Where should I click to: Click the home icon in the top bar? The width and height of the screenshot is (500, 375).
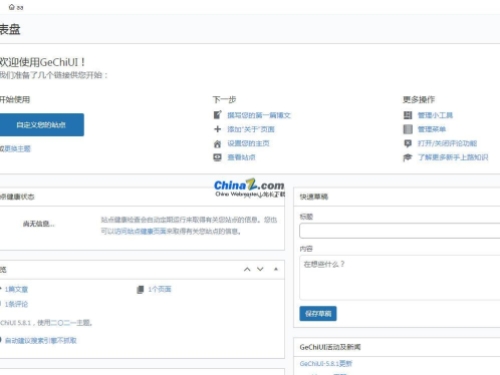pos(12,7)
